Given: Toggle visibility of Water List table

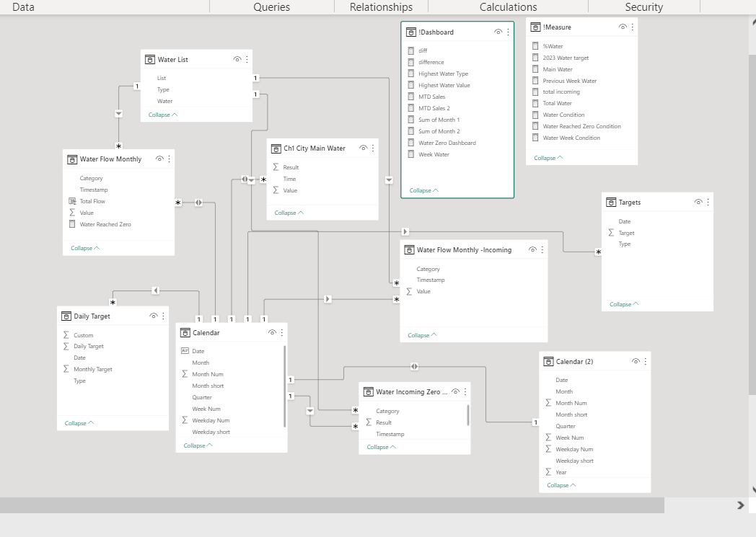Looking at the screenshot, I should coord(237,59).
